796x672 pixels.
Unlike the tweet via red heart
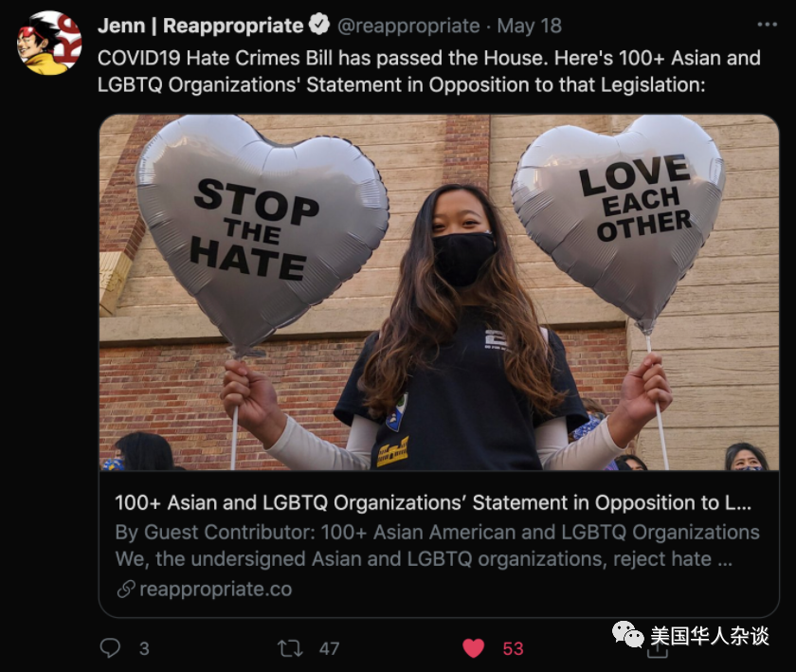473,648
